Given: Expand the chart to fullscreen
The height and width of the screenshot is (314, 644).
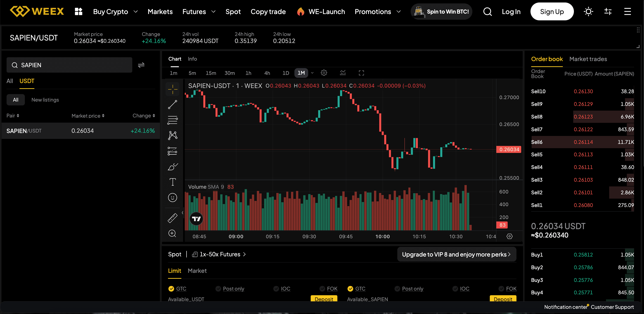Looking at the screenshot, I should (x=361, y=73).
